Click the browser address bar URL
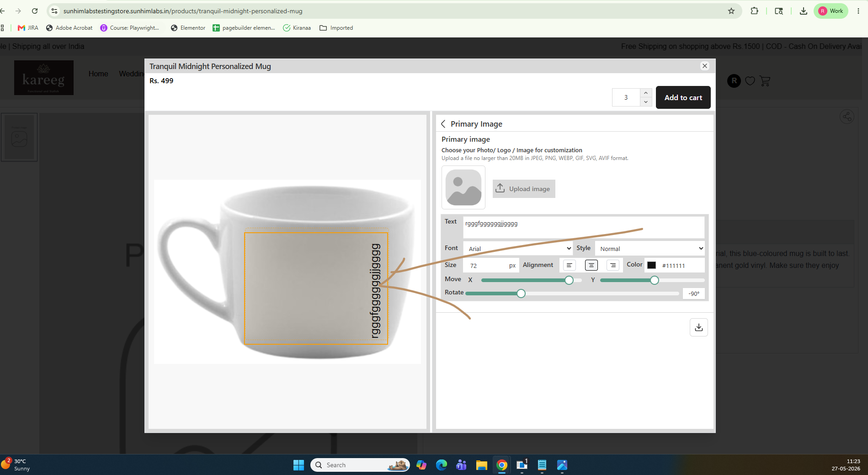Image resolution: width=868 pixels, height=475 pixels. pyautogui.click(x=183, y=11)
